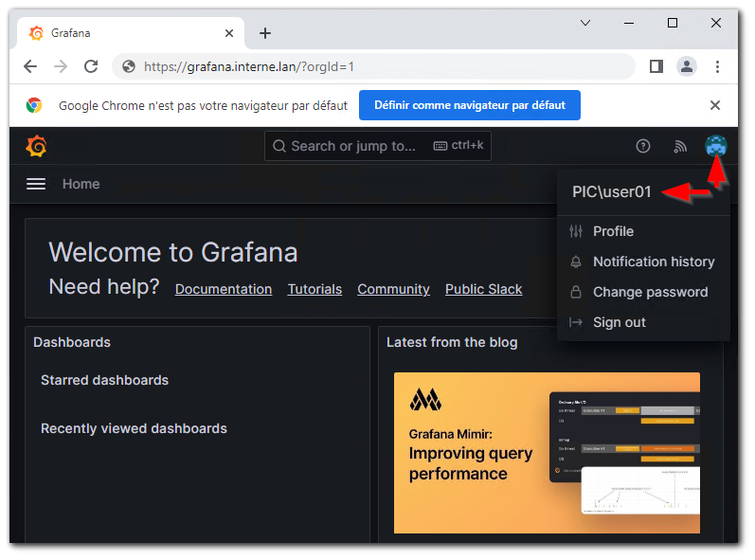Open Notification history menu item
Viewport: 755px width, 560px height.
pos(643,262)
